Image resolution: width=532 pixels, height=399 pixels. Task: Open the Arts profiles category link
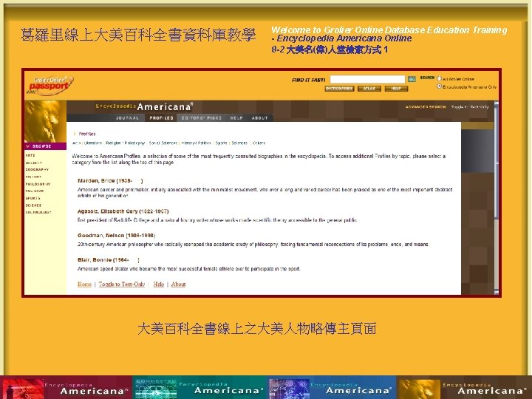(x=76, y=143)
